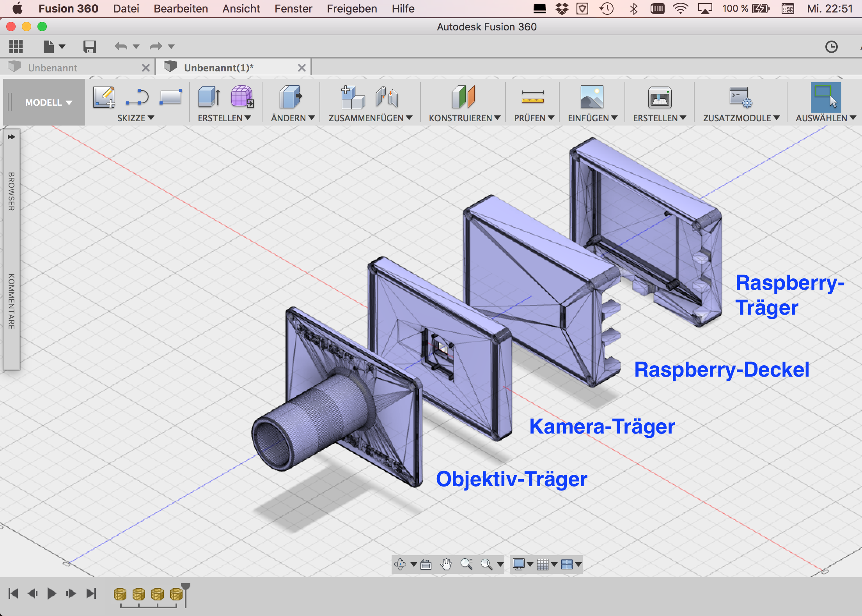
Task: Expand the collapsed browser panel arrows
Action: click(x=11, y=137)
